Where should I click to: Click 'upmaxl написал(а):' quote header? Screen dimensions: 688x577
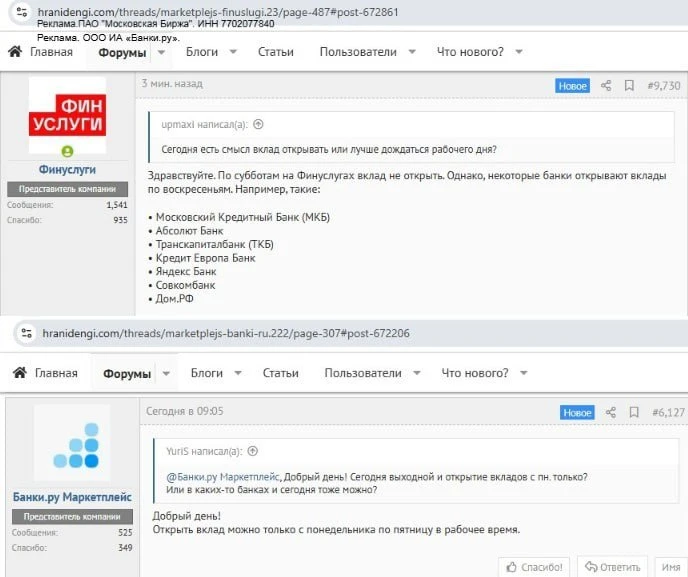(x=204, y=125)
